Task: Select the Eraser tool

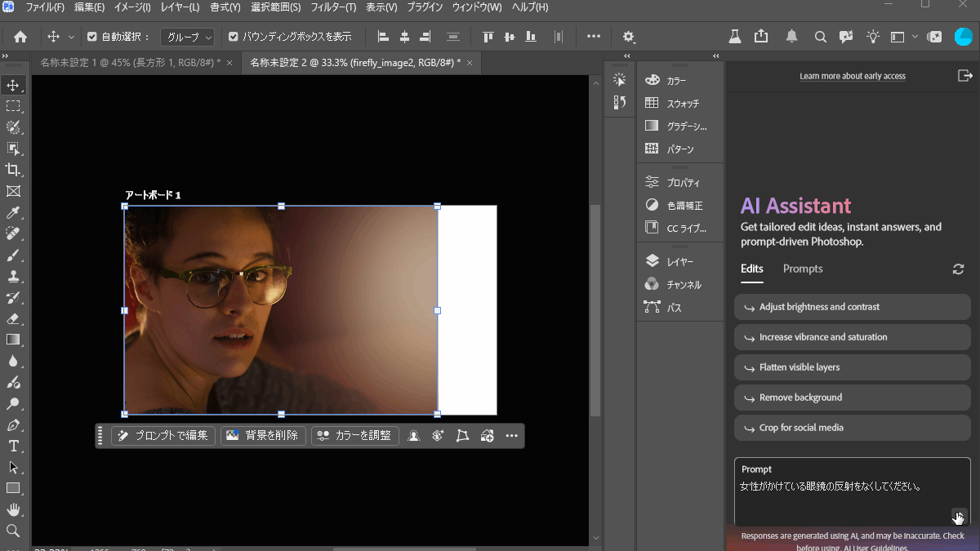Action: [x=13, y=318]
